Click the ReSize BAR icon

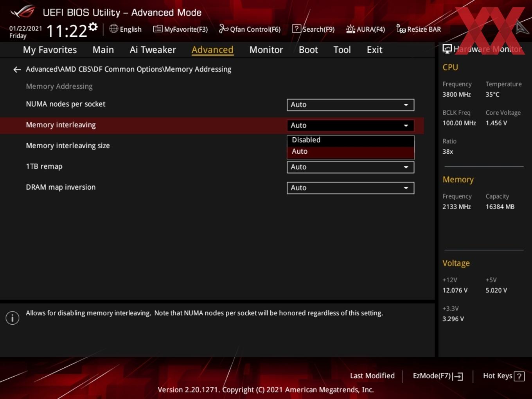pyautogui.click(x=401, y=29)
